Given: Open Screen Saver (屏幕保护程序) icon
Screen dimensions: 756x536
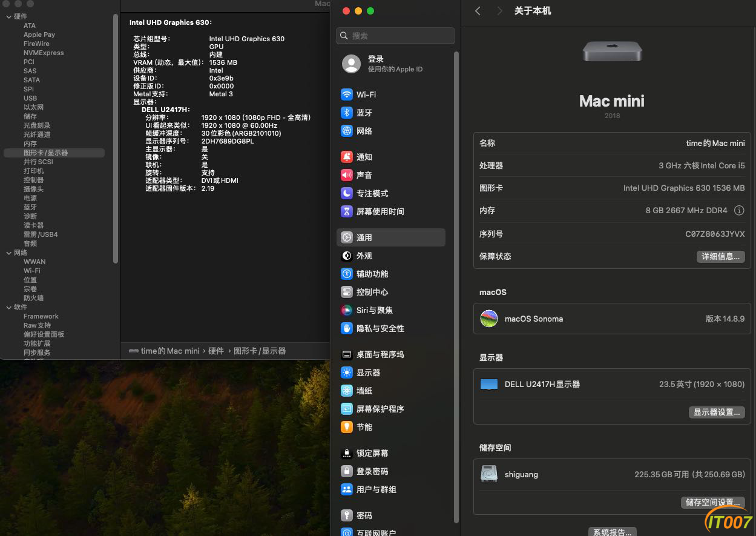Looking at the screenshot, I should click(x=347, y=409).
